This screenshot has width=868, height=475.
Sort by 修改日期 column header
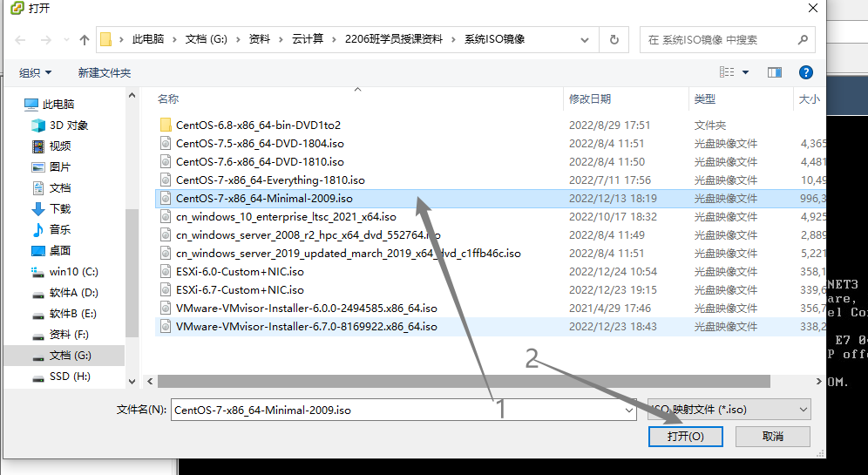coord(589,99)
